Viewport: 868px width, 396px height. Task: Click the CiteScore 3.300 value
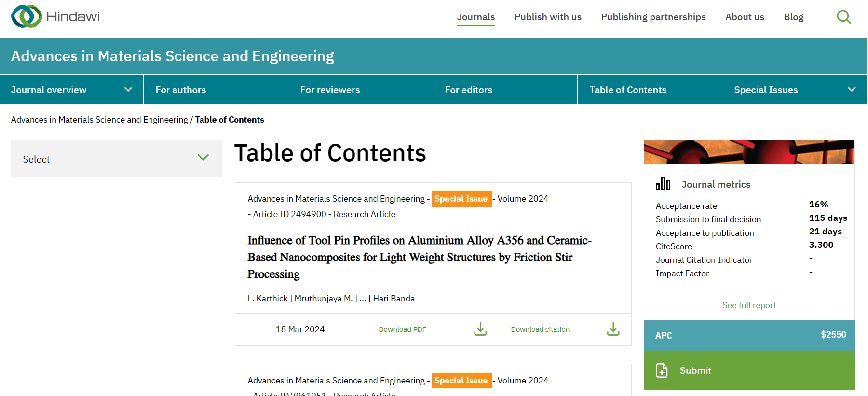tap(821, 245)
